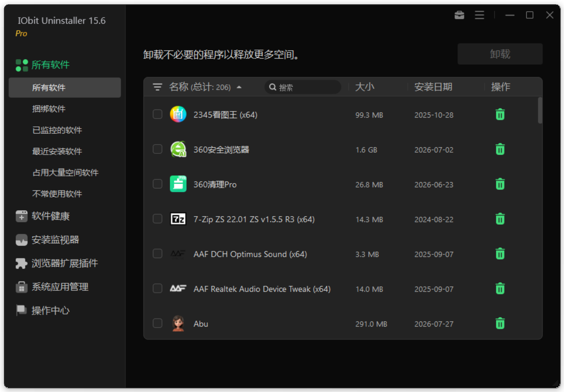This screenshot has height=392, width=564.
Task: Click the software list vertical scrollbar thumb
Action: [540, 110]
